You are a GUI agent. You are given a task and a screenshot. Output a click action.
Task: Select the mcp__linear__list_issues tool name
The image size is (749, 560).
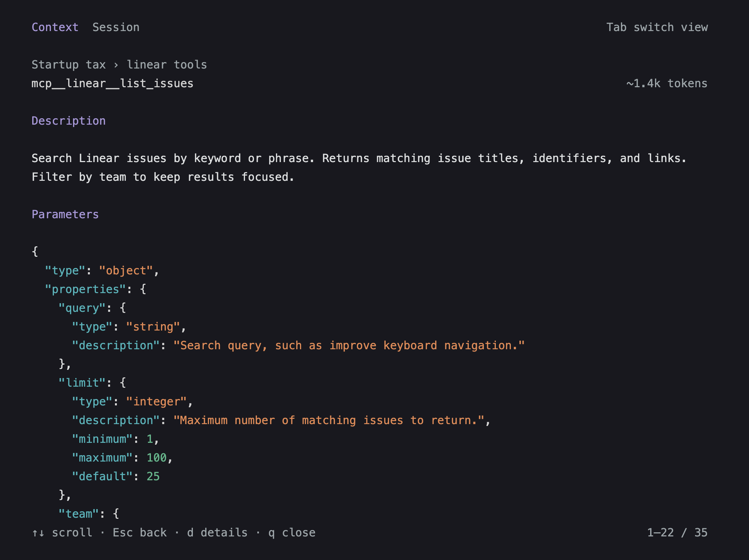pyautogui.click(x=112, y=83)
